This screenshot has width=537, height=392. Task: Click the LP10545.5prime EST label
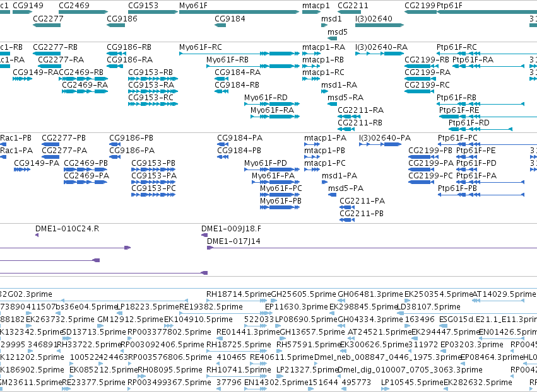click(412, 383)
